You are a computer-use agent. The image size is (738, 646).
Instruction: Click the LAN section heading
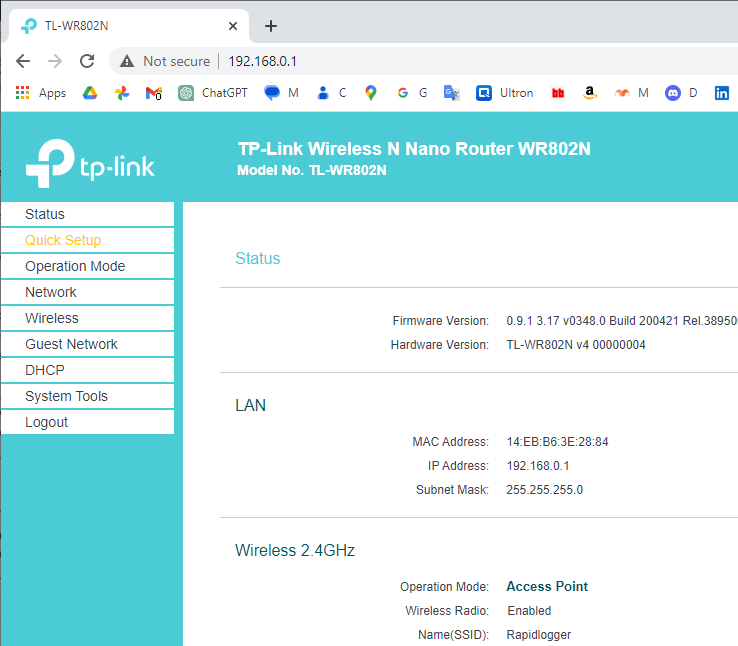[x=250, y=406]
